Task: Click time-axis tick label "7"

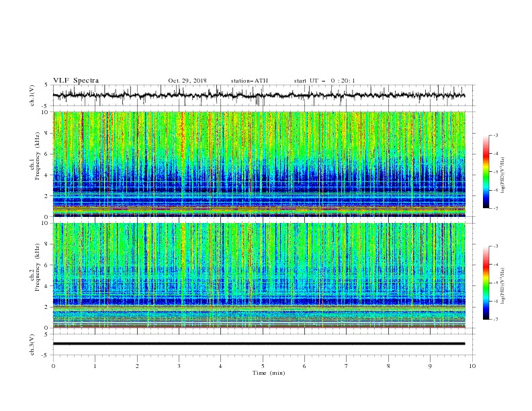Action: (x=347, y=366)
